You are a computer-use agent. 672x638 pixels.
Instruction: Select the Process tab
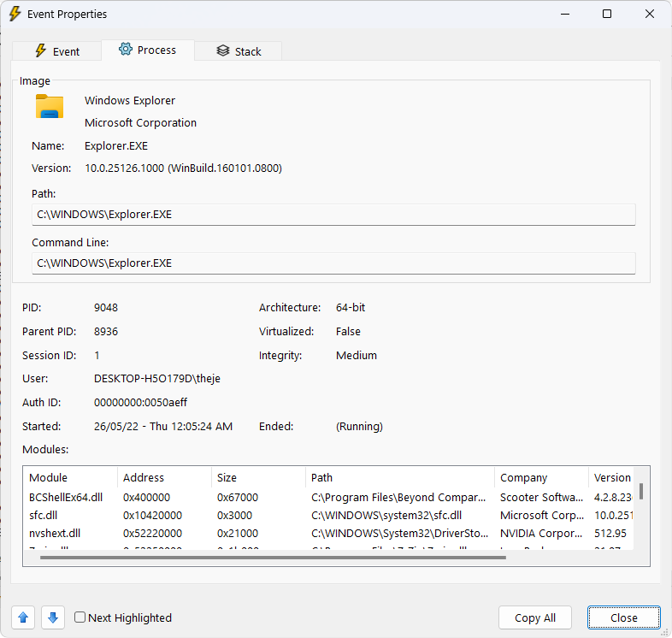(x=147, y=50)
